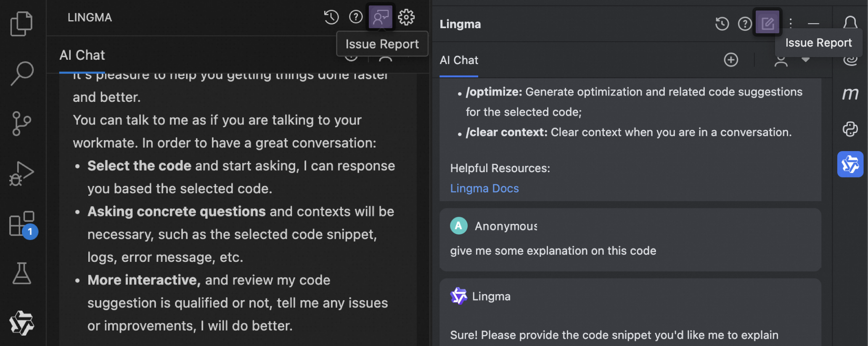Click the 'Helpful Resources:' heading
868x346 pixels.
coord(500,168)
